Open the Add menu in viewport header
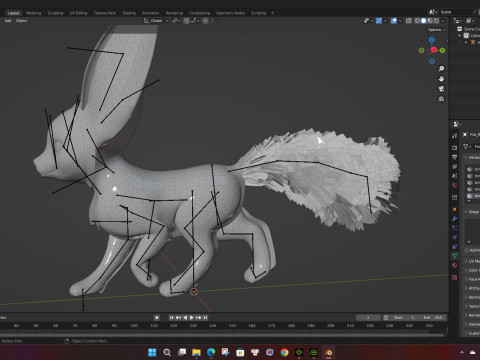480x360 pixels. 8,21
